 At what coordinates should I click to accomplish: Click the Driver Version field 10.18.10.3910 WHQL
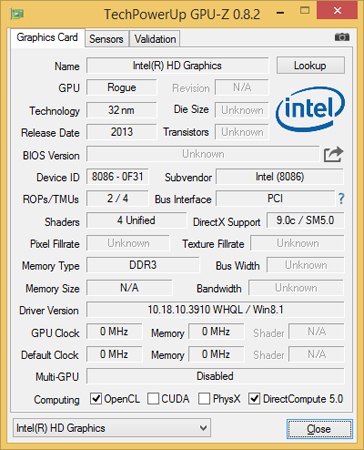[215, 310]
